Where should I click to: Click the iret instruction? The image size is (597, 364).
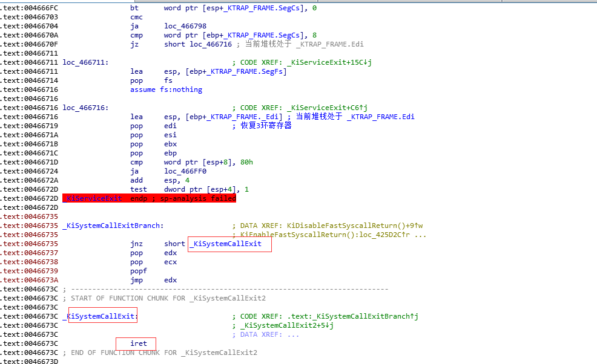click(138, 343)
